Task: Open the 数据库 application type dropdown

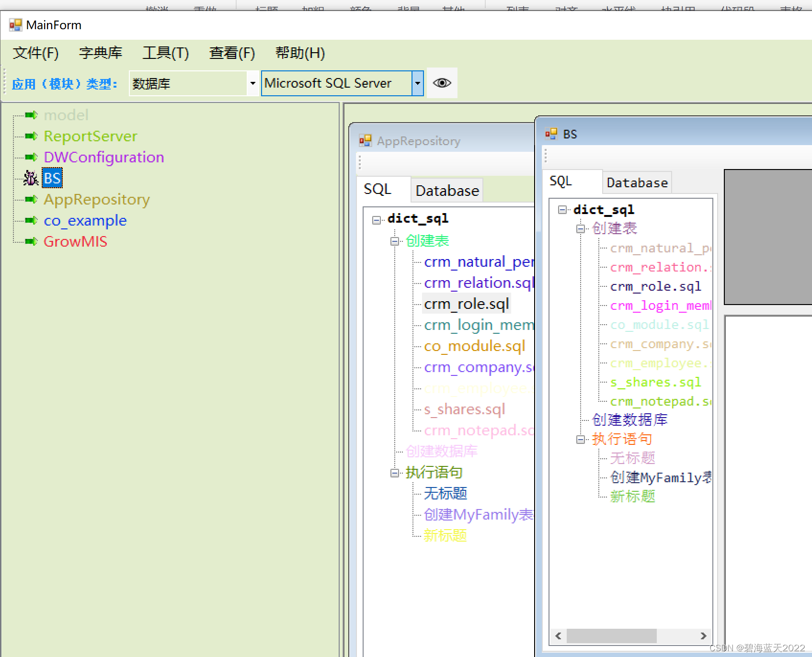Action: (x=252, y=83)
